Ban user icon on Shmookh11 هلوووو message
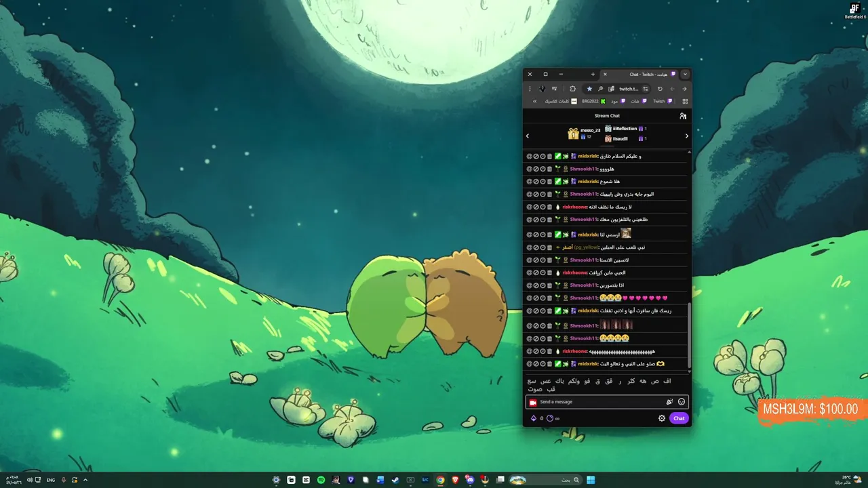The height and width of the screenshot is (488, 868). click(x=536, y=169)
